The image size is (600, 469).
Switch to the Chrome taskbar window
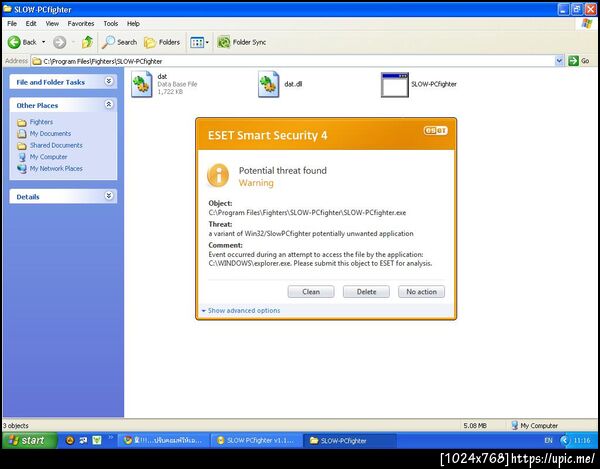164,441
